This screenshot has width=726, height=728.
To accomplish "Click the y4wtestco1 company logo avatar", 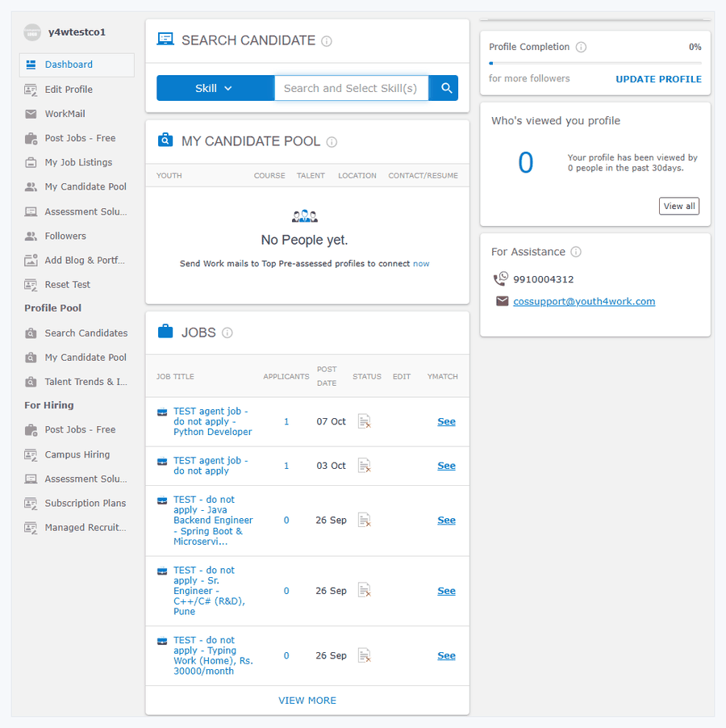I will point(32,32).
